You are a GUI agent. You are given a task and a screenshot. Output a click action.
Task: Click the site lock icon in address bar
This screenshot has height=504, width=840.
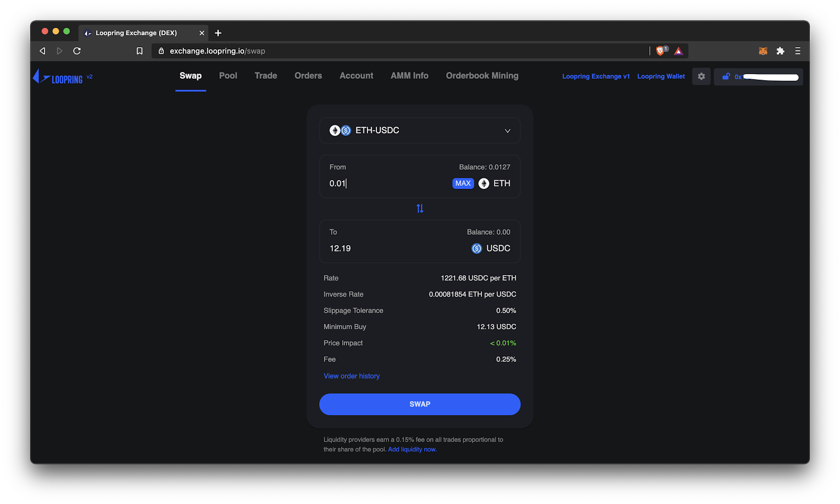point(161,51)
